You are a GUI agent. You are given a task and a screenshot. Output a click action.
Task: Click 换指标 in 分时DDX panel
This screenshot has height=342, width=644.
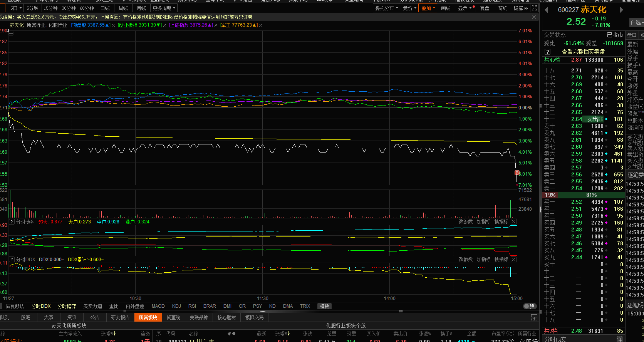tap(501, 260)
